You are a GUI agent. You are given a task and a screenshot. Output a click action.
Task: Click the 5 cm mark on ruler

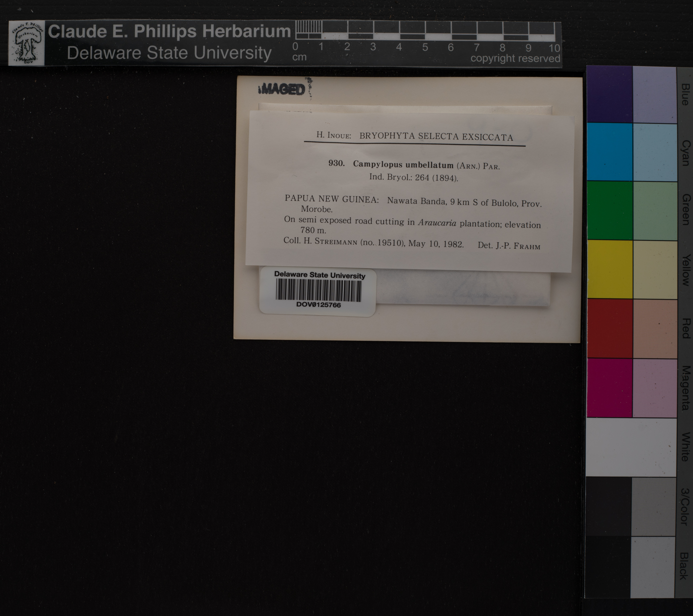point(425,47)
